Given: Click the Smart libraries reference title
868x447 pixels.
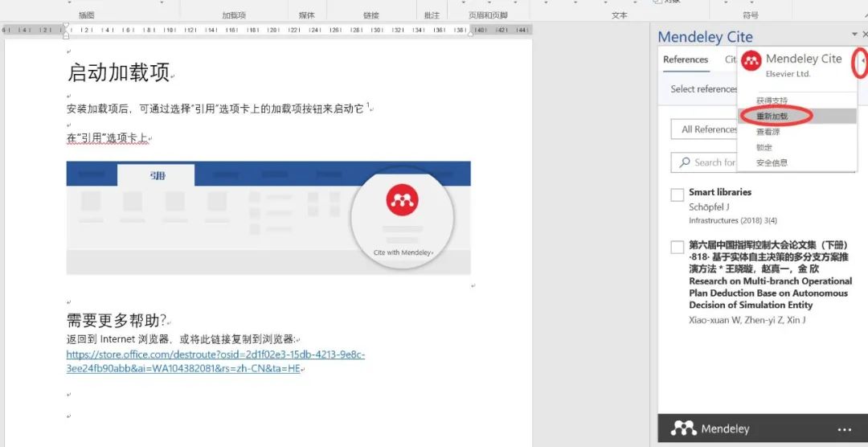Looking at the screenshot, I should click(x=720, y=192).
